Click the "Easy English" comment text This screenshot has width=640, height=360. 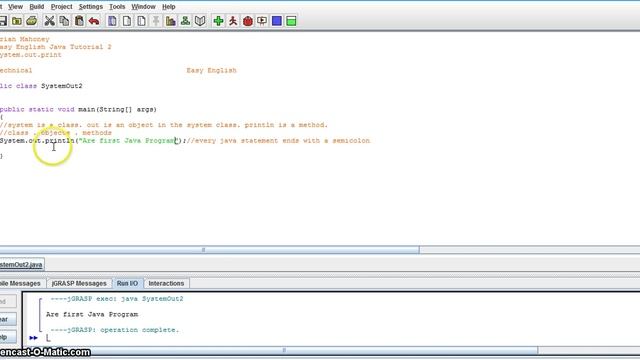[x=211, y=71]
